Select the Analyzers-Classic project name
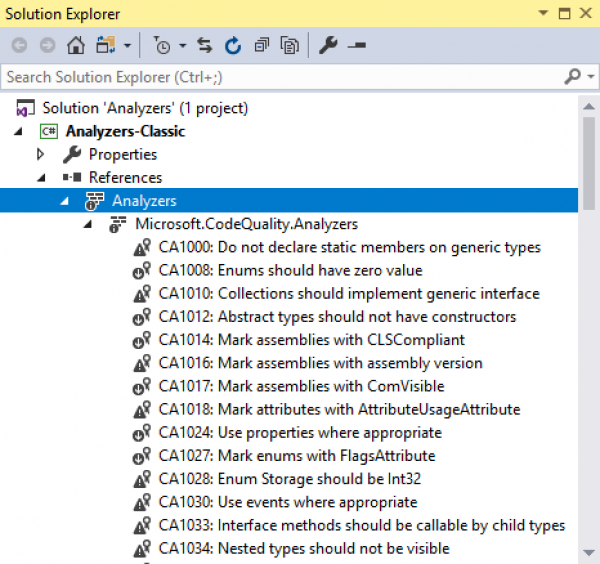The height and width of the screenshot is (564, 600). click(x=126, y=131)
